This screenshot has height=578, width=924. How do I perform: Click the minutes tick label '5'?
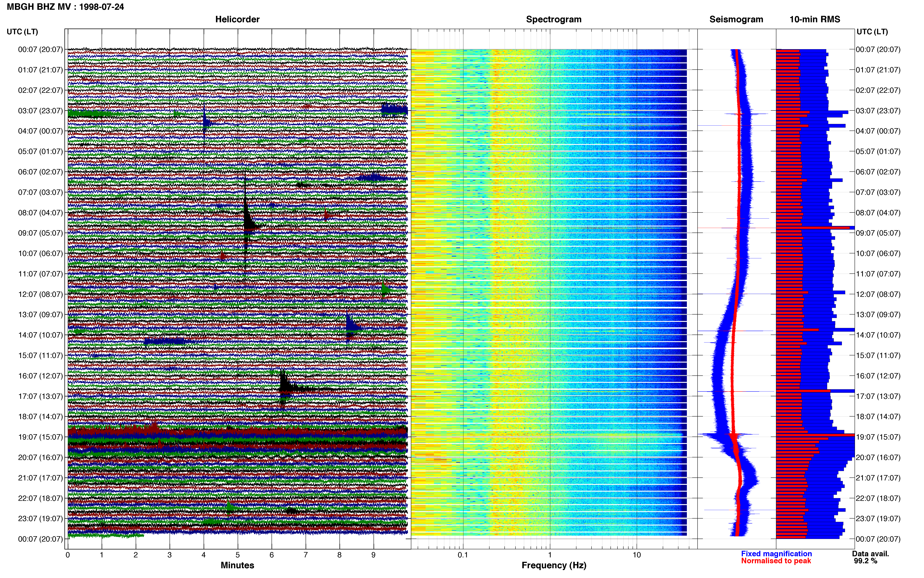(238, 555)
